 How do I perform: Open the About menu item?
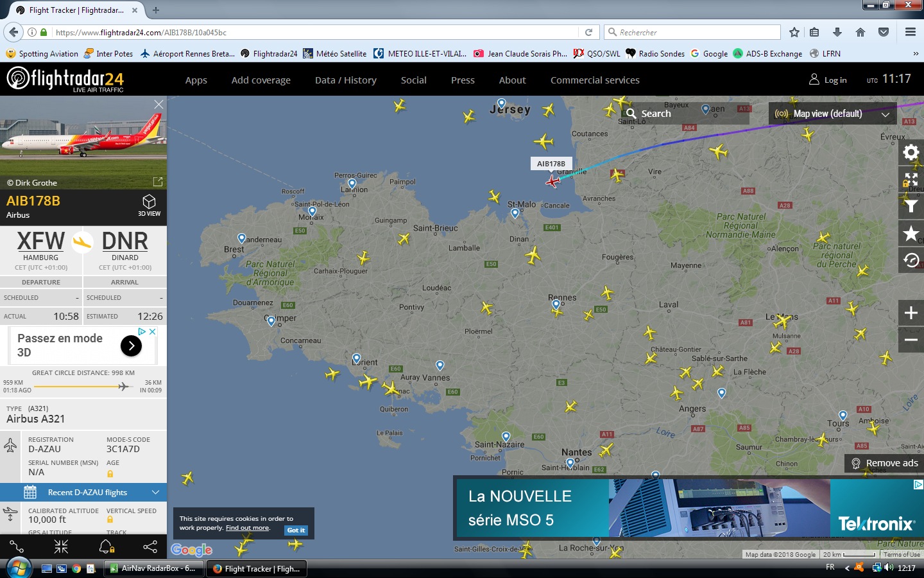[x=512, y=80]
